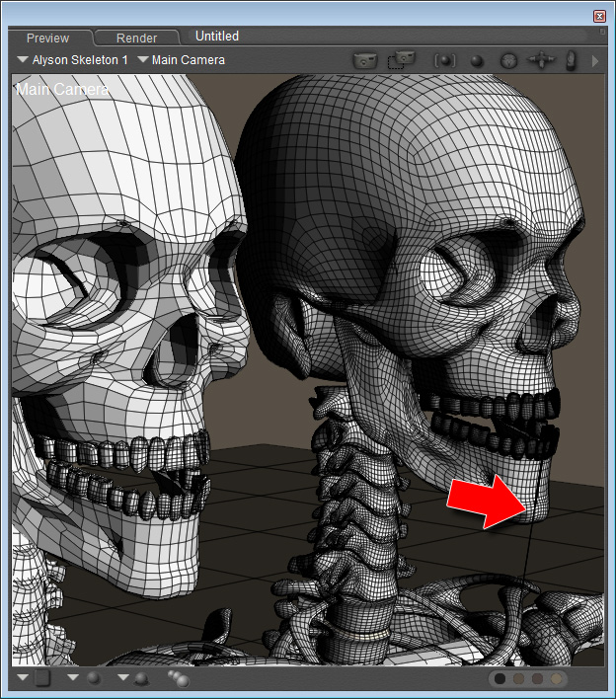
Task: Open the second sphere dropdown at bottom
Action: pyautogui.click(x=85, y=678)
